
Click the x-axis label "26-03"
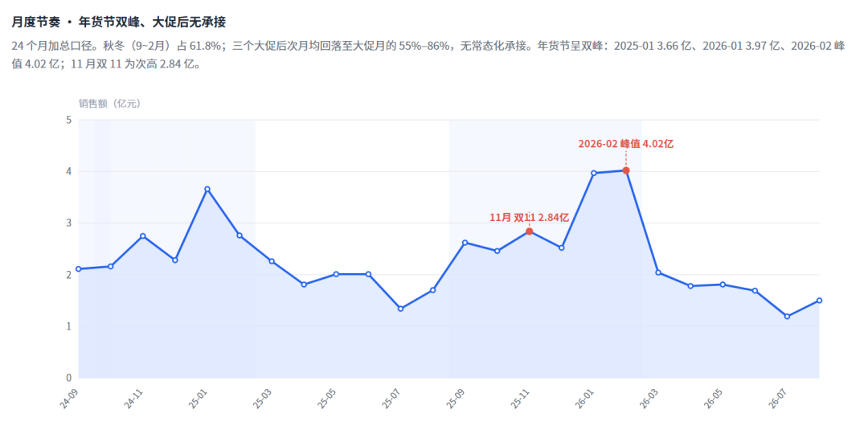649,398
